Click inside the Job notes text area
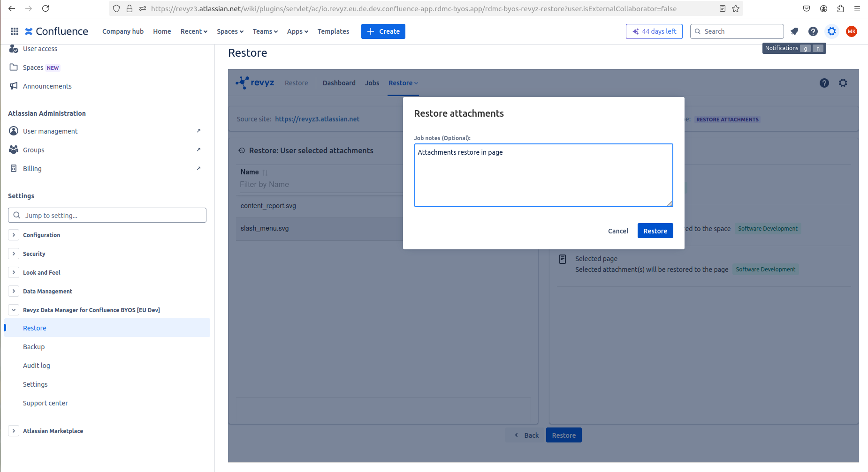The height and width of the screenshot is (472, 868). pyautogui.click(x=543, y=175)
